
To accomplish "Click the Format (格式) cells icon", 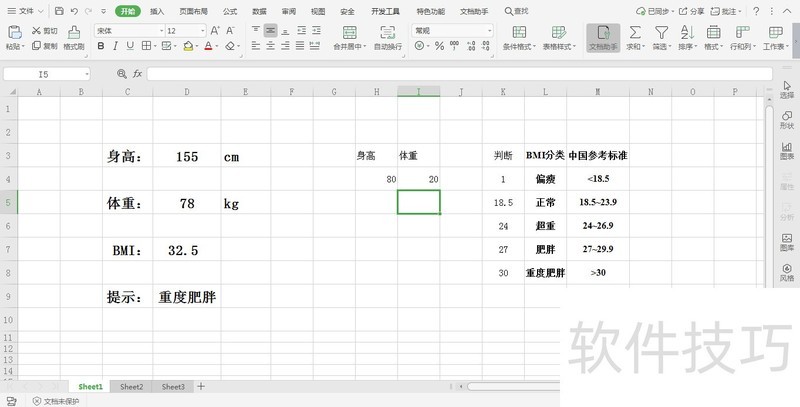I will [713, 33].
